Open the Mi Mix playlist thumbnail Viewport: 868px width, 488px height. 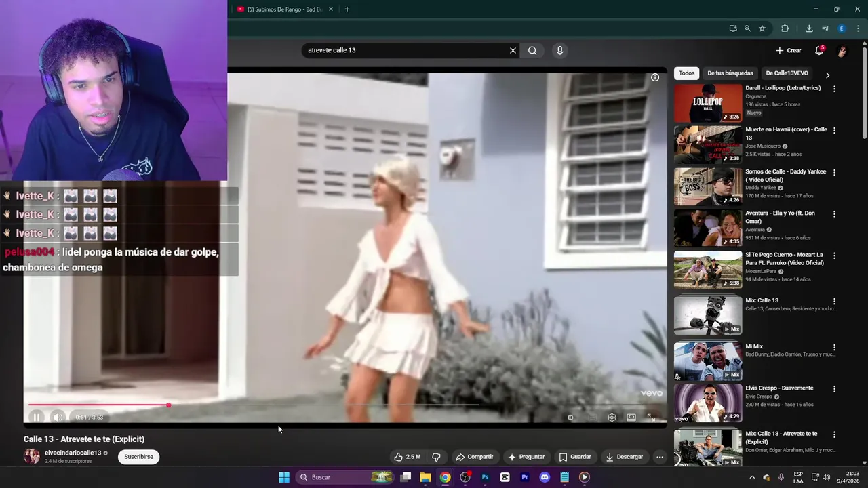pos(708,361)
